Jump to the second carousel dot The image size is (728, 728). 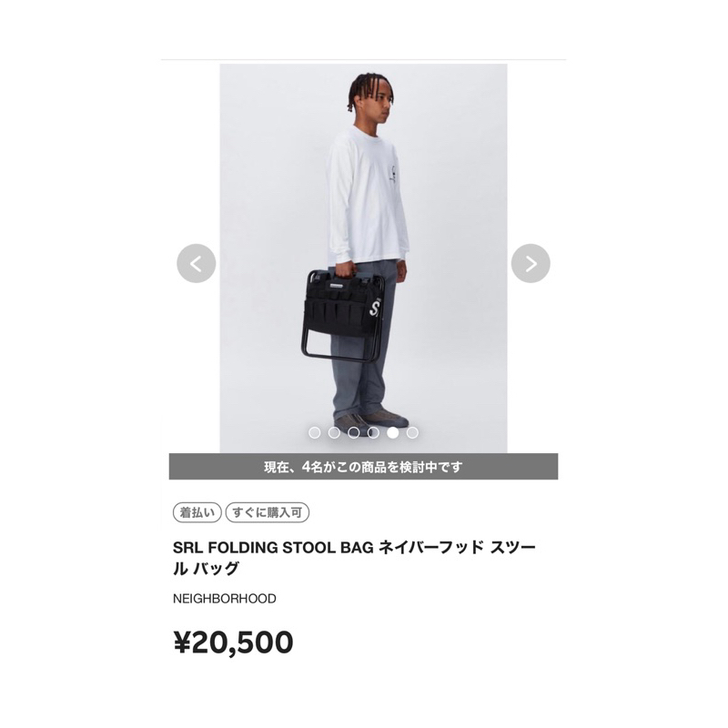click(x=334, y=433)
